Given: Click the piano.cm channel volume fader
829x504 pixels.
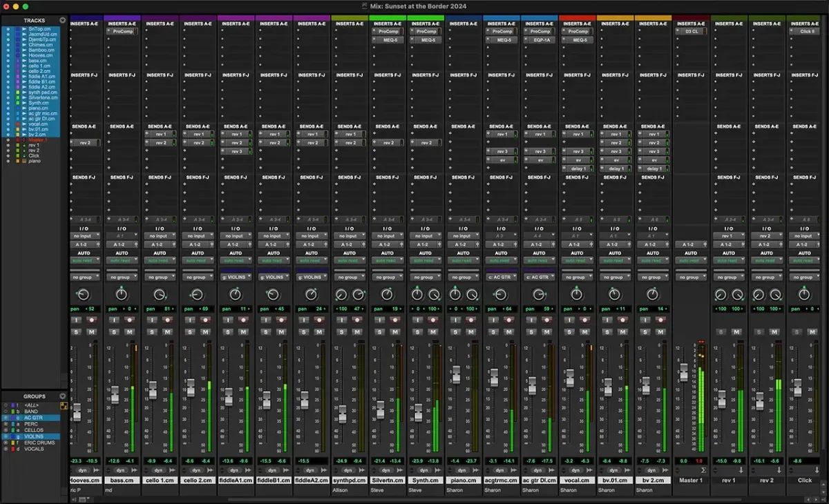Looking at the screenshot, I should point(456,374).
